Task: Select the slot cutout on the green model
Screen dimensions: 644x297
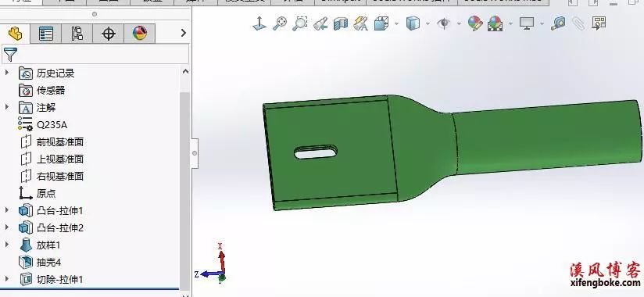Action: tap(316, 152)
